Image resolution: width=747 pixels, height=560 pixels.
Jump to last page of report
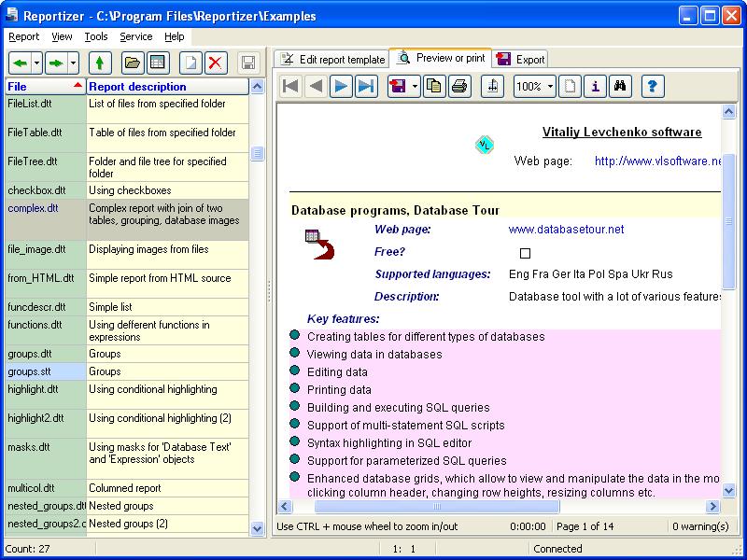pyautogui.click(x=366, y=87)
